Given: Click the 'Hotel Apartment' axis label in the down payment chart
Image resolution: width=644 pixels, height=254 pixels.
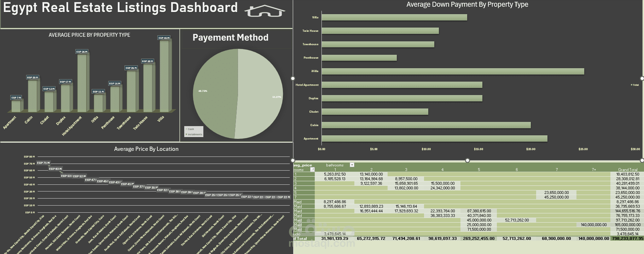Looking at the screenshot, I should [307, 85].
